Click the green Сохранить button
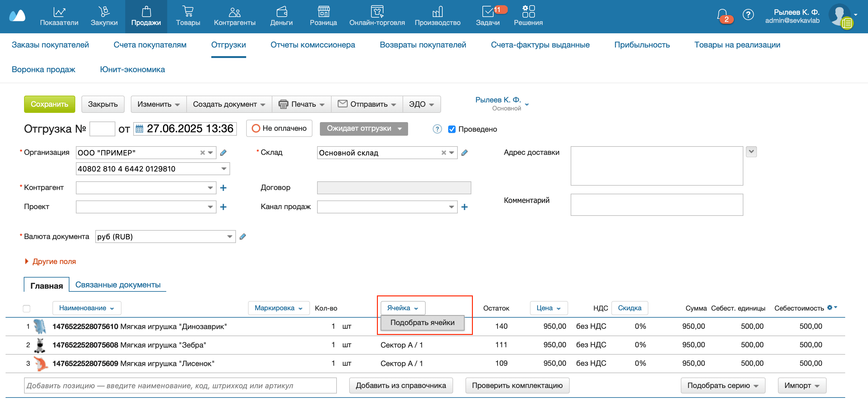 click(50, 104)
